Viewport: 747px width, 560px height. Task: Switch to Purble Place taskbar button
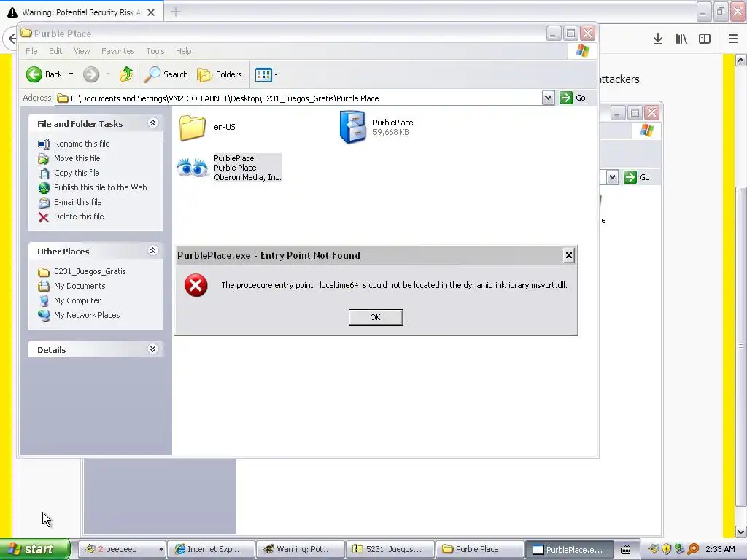tap(479, 549)
